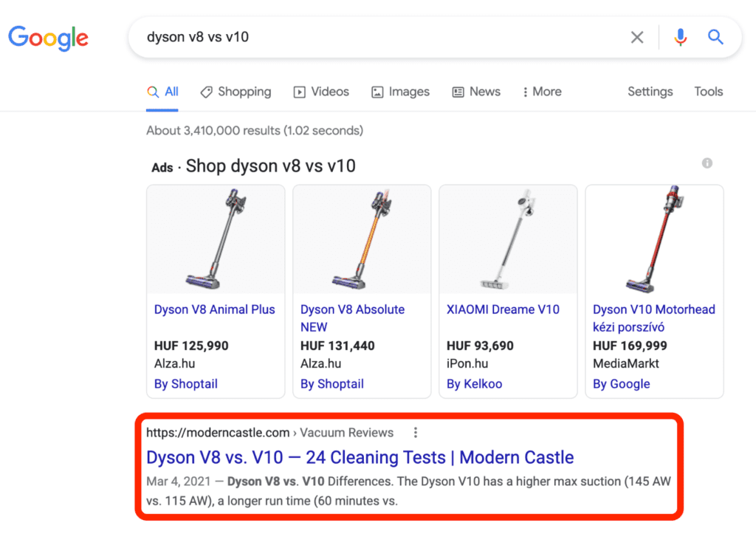Click the HUF 131,440 price
756x537 pixels.
point(337,346)
